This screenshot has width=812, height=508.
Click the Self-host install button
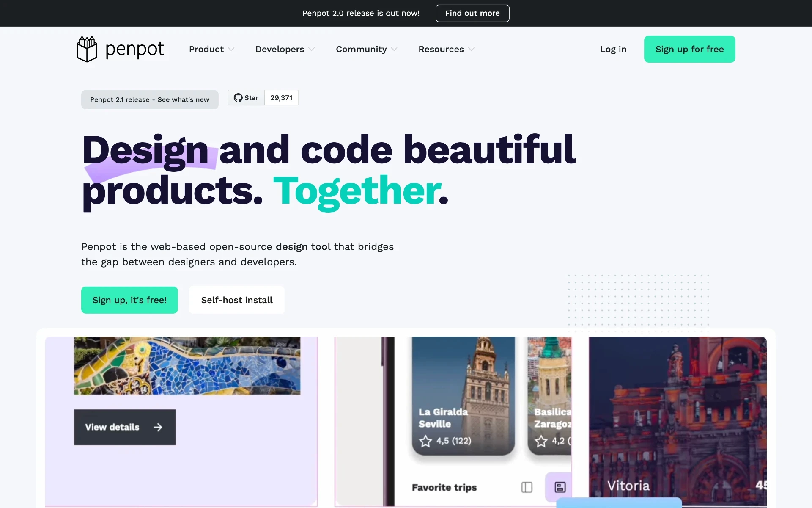[x=237, y=300]
